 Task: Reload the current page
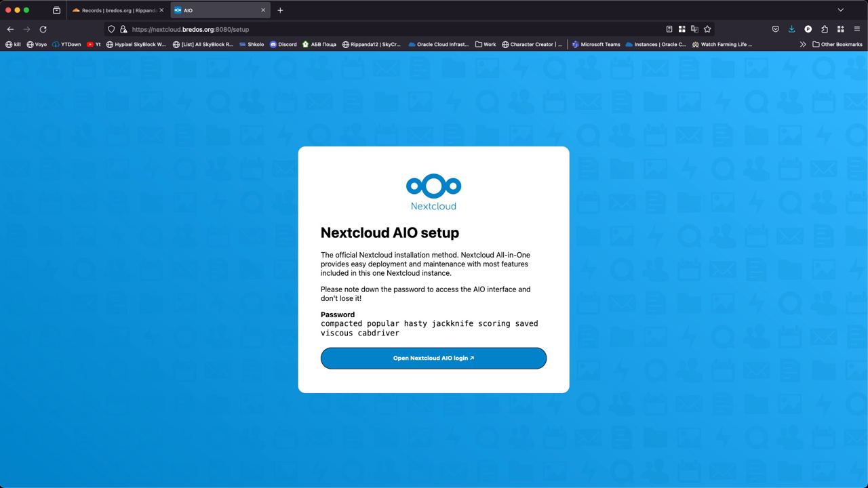point(43,29)
